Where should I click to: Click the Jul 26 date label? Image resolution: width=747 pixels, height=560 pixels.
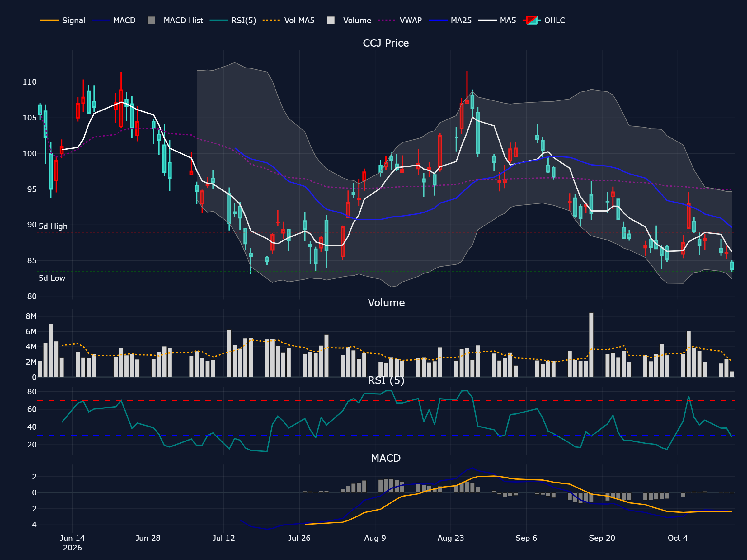pyautogui.click(x=299, y=538)
